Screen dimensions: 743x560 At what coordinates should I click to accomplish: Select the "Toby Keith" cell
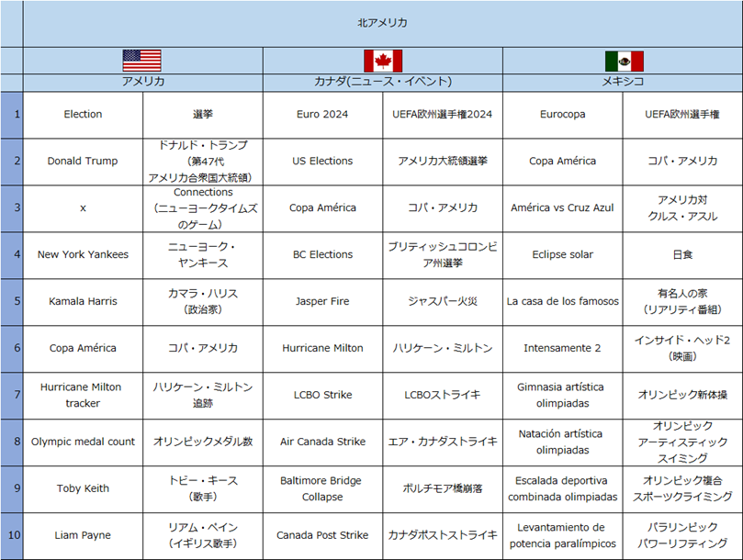tap(83, 488)
